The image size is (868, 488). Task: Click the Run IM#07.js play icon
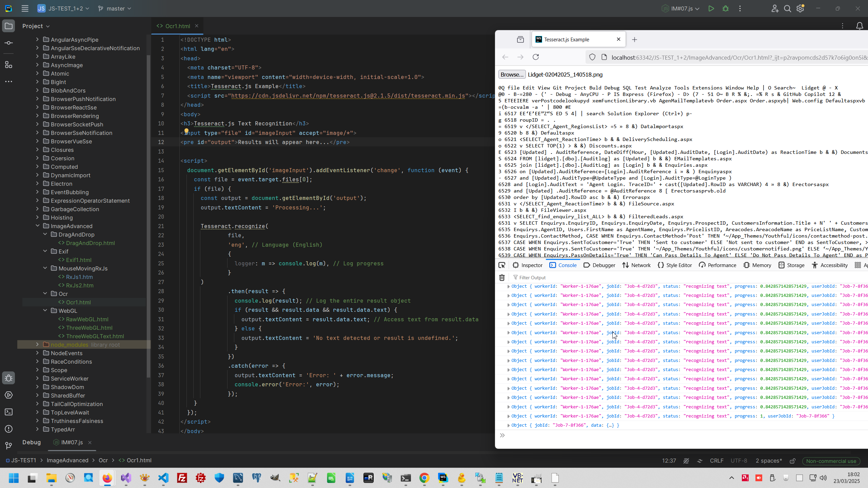[x=711, y=9]
